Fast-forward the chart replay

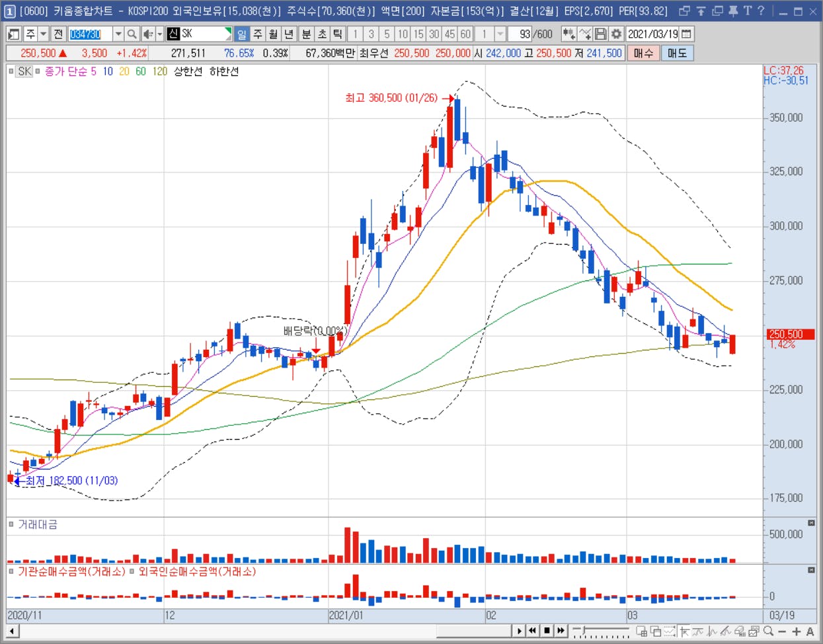[561, 631]
